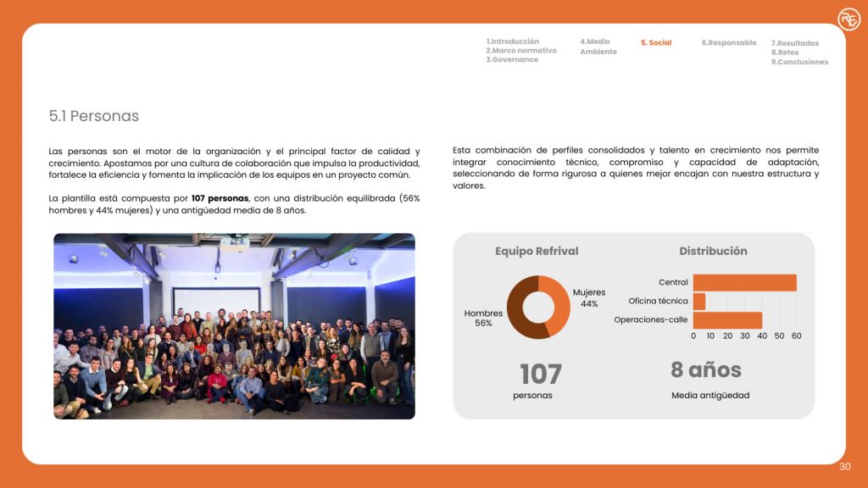Jump to 7.Resultados section
Viewport: 868px width, 488px height.
click(795, 43)
